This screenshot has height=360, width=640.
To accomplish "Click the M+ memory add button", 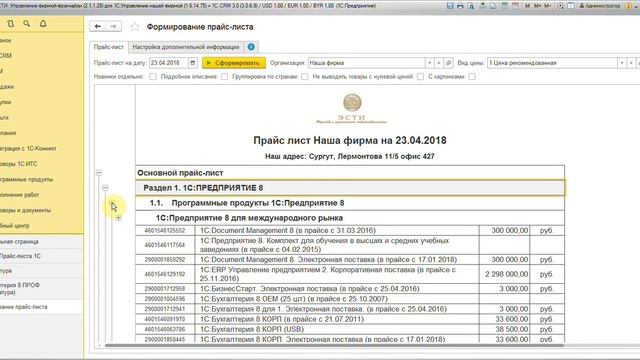I will point(538,6).
